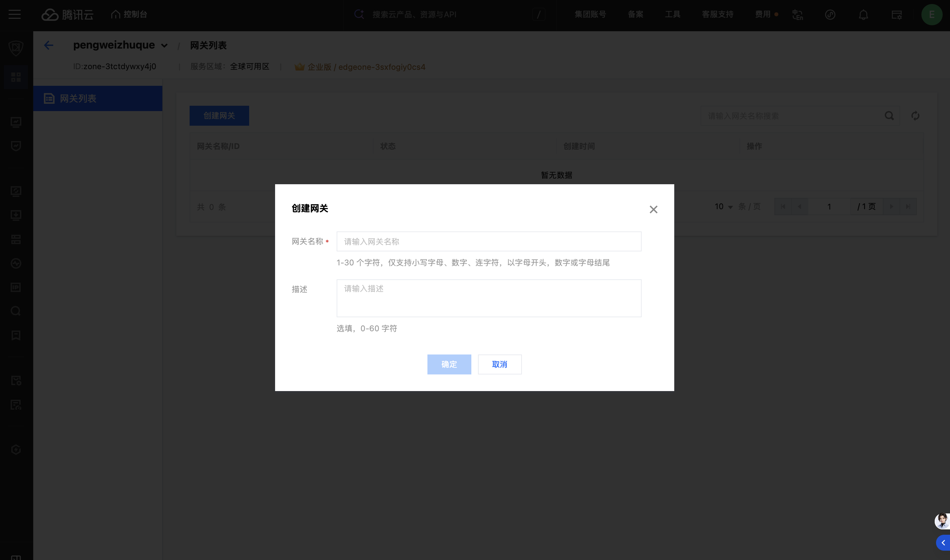
Task: Open the rows-per-page 10 dropdown
Action: click(x=723, y=207)
